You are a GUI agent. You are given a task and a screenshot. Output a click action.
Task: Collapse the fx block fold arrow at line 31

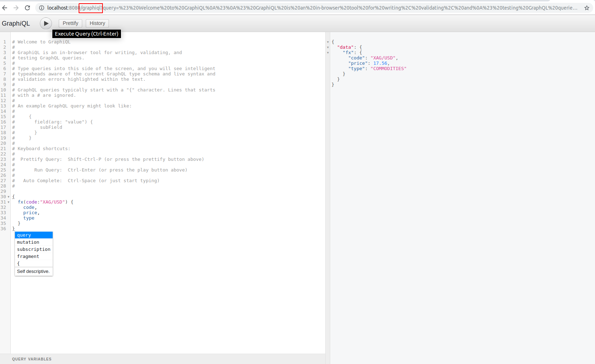(9, 202)
